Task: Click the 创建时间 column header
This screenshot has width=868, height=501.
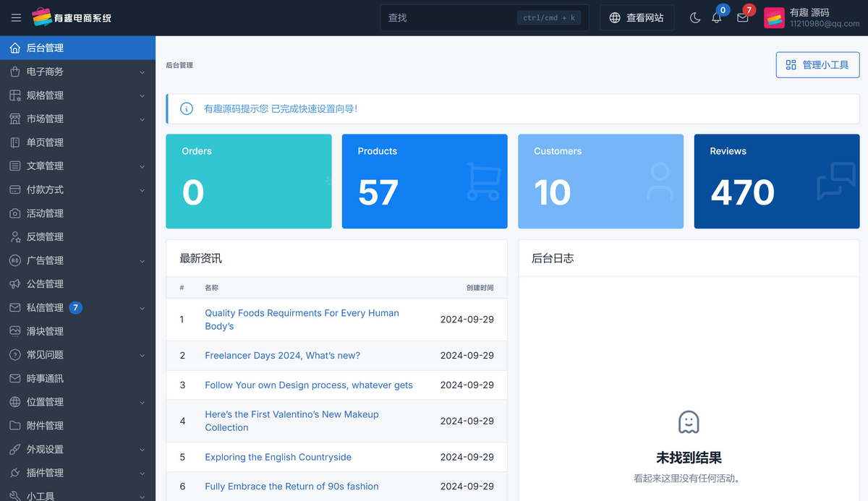Action: pos(480,288)
